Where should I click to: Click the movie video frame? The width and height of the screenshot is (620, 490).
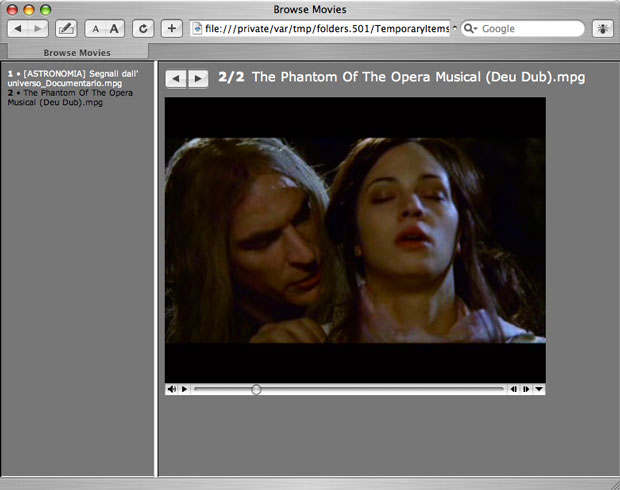coord(355,240)
